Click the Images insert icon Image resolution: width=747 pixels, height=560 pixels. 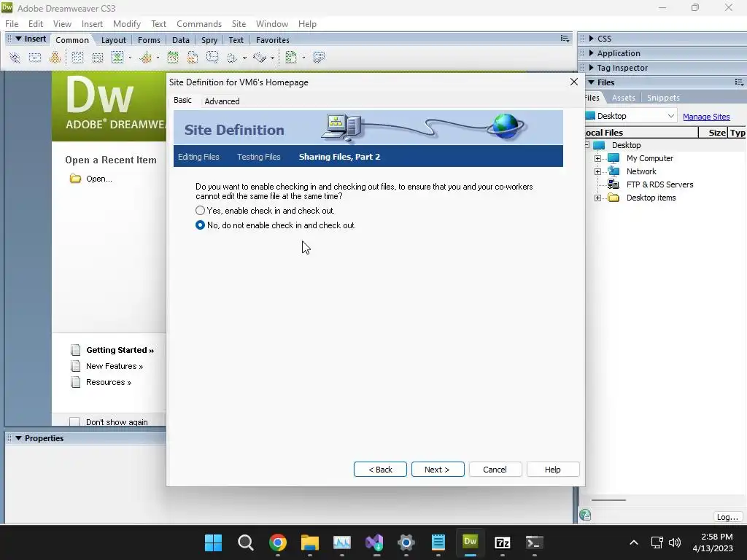[x=117, y=58]
